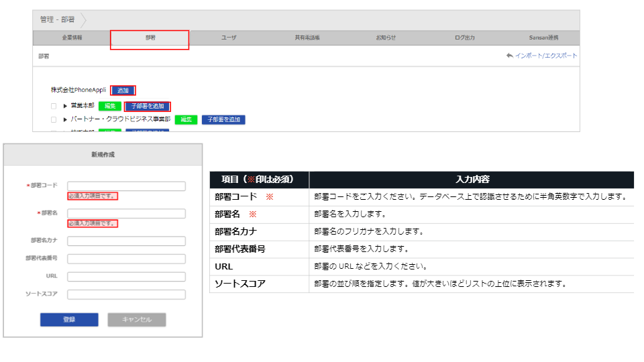Click 部署コード row in table
The width and height of the screenshot is (644, 362).
[422, 197]
